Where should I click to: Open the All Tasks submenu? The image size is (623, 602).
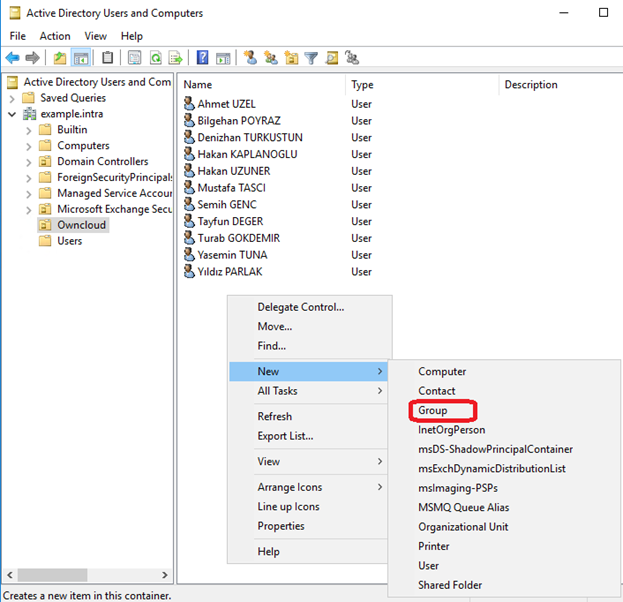pyautogui.click(x=308, y=391)
